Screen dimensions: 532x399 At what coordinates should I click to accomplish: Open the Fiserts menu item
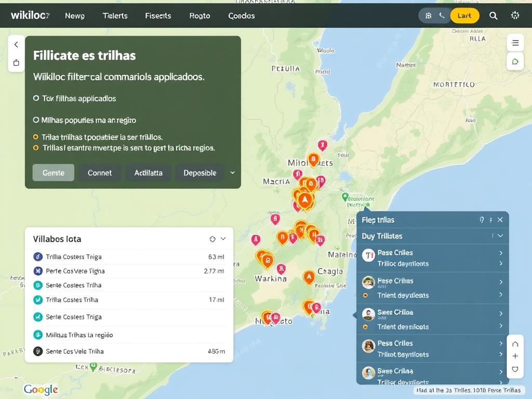[x=158, y=16]
